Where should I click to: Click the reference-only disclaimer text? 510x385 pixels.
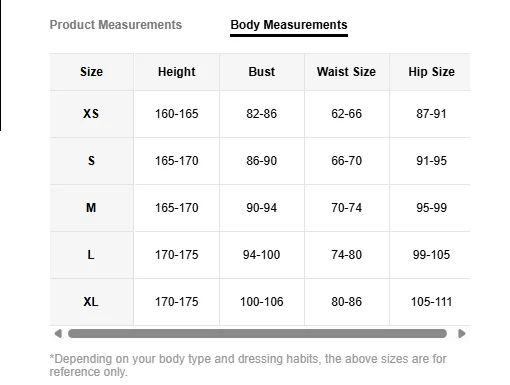pyautogui.click(x=248, y=365)
